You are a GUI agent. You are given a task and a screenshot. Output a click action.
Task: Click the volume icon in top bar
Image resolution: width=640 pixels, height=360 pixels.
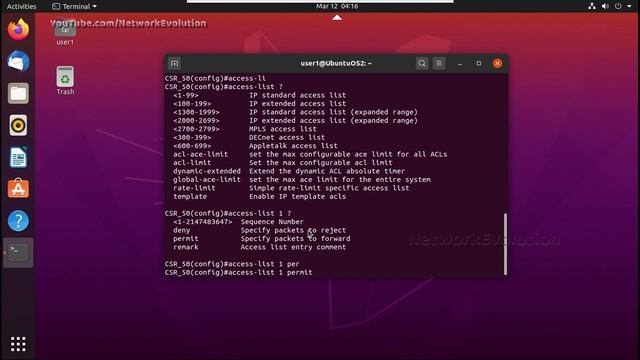tap(605, 6)
